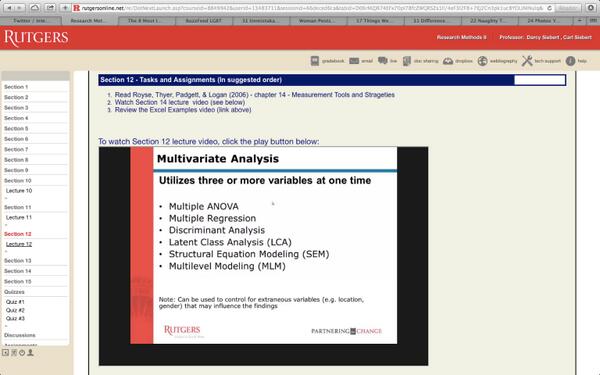Image resolution: width=600 pixels, height=375 pixels.
Task: Open Discussions in sidebar
Action: [20, 335]
